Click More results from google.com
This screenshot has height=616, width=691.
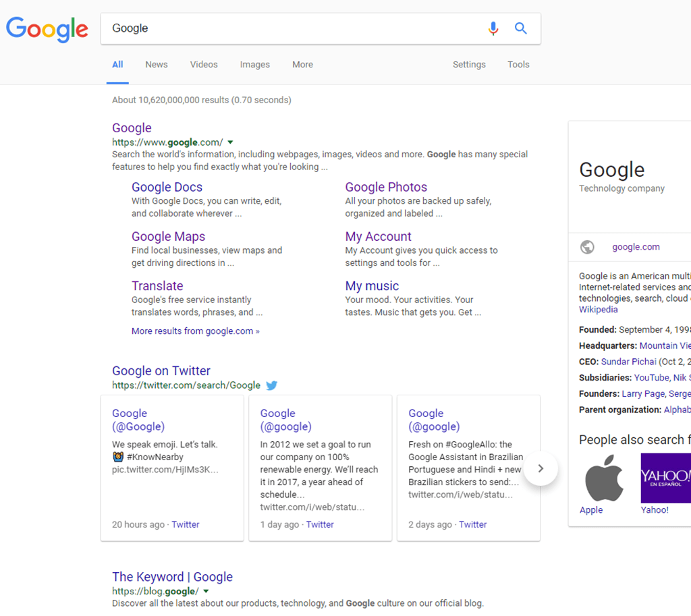pyautogui.click(x=195, y=331)
